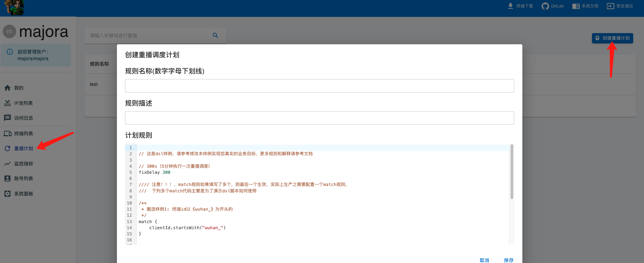The image size is (644, 263).
Task: Click the download icon for 终端下载
Action: [511, 6]
